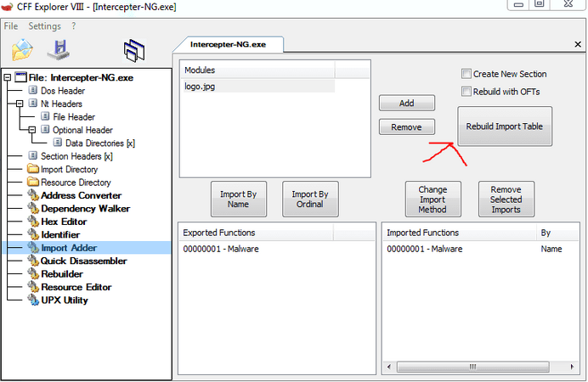The width and height of the screenshot is (588, 382).
Task: Click the Open File folder toolbar icon
Action: (x=22, y=50)
